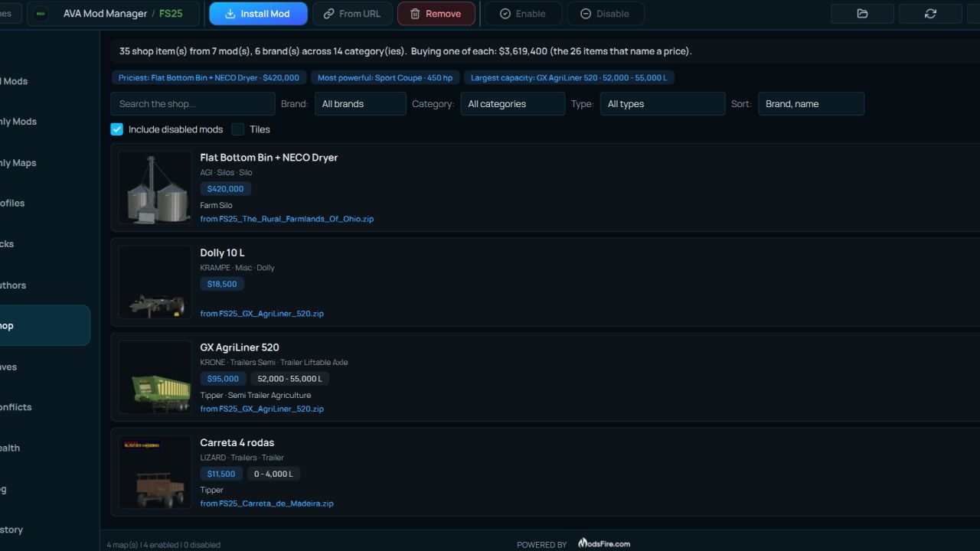Select the GX AgriLiner 520 trailer thumbnail
The width and height of the screenshot is (980, 551).
[155, 377]
